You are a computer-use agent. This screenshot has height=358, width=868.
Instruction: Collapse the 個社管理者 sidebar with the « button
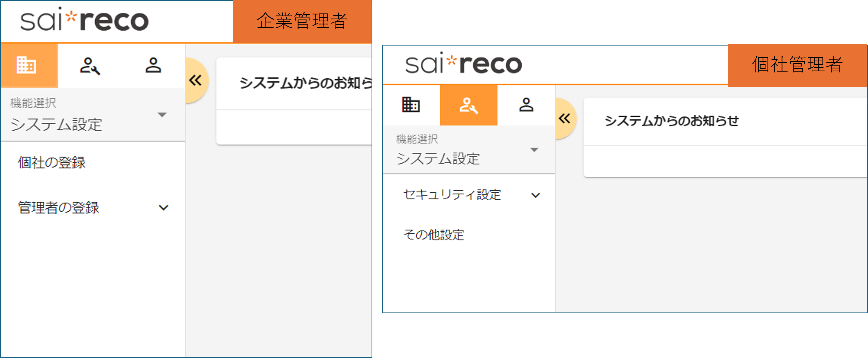pyautogui.click(x=565, y=118)
